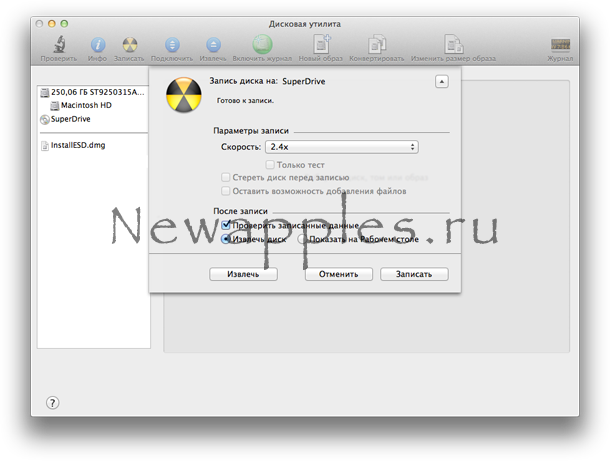Viewport: 610px width, 461px height.
Task: Collapse the burn options with the triangle button
Action: point(442,82)
